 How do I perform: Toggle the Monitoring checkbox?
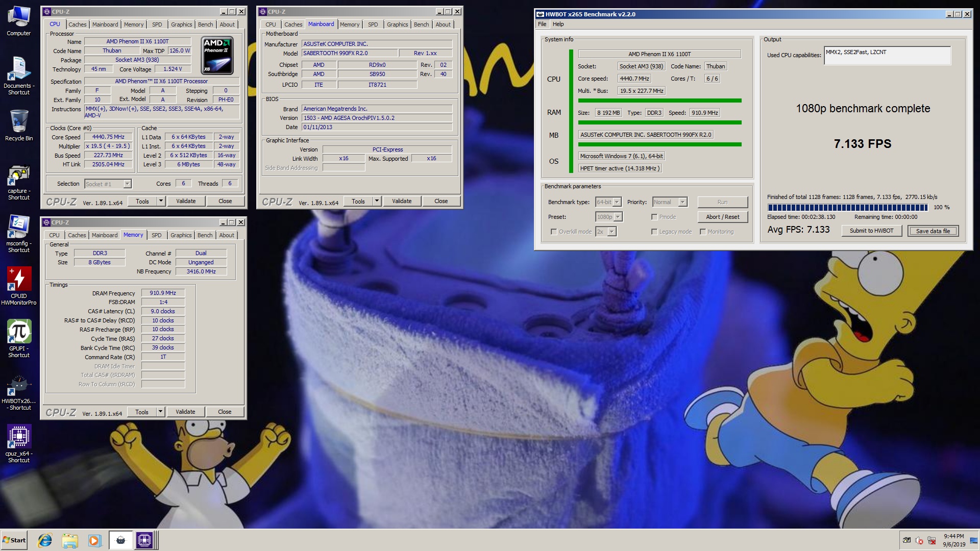703,232
